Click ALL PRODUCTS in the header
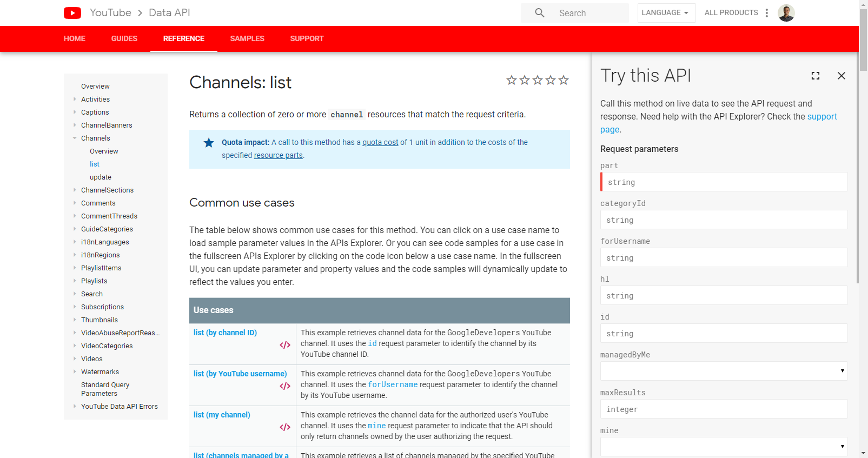 click(x=731, y=13)
